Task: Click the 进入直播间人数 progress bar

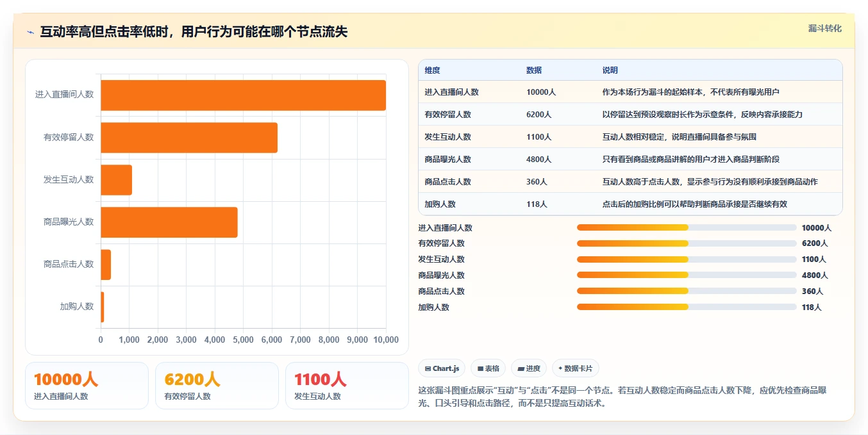Action: pyautogui.click(x=687, y=227)
